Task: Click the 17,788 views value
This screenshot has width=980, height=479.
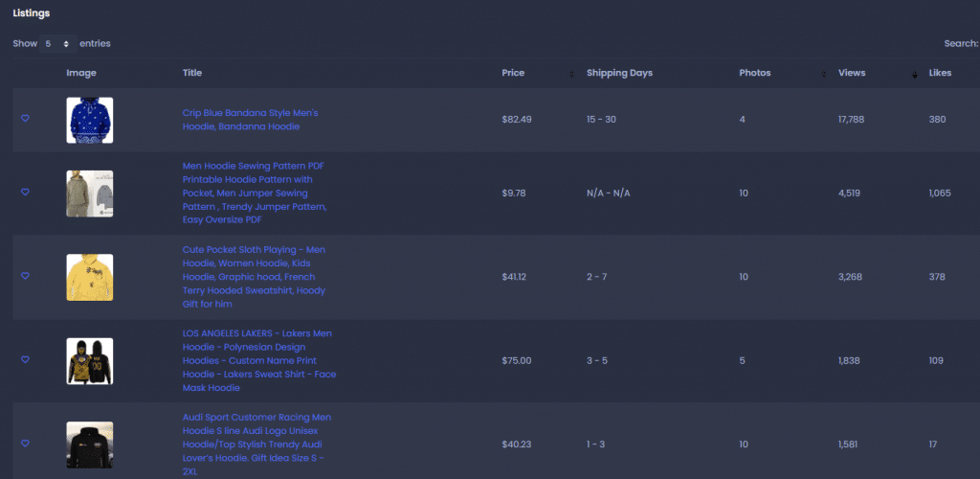Action: pyautogui.click(x=851, y=120)
